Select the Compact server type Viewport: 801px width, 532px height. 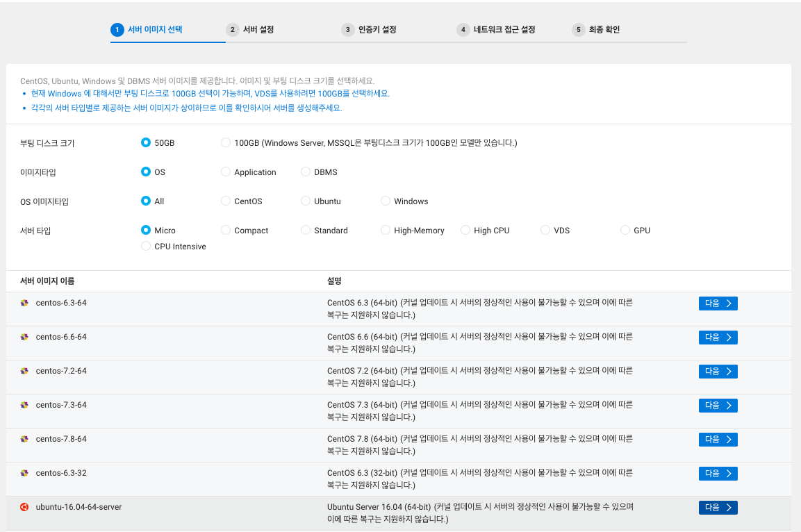tap(225, 231)
